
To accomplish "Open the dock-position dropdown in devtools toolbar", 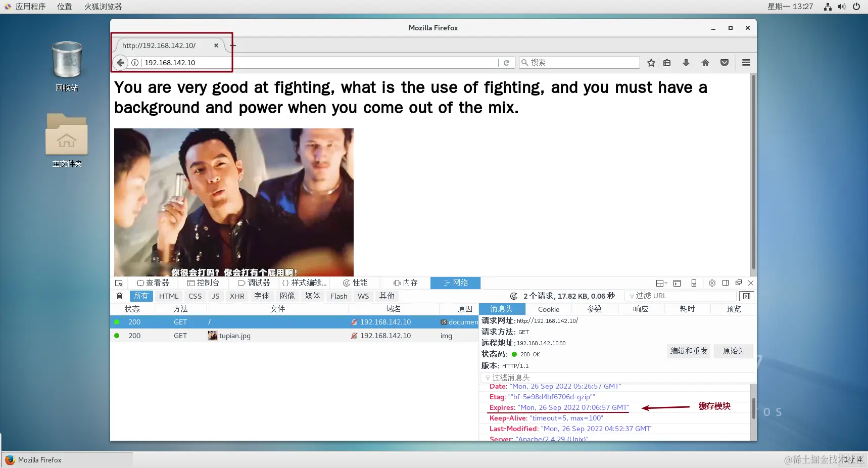I will pos(662,283).
